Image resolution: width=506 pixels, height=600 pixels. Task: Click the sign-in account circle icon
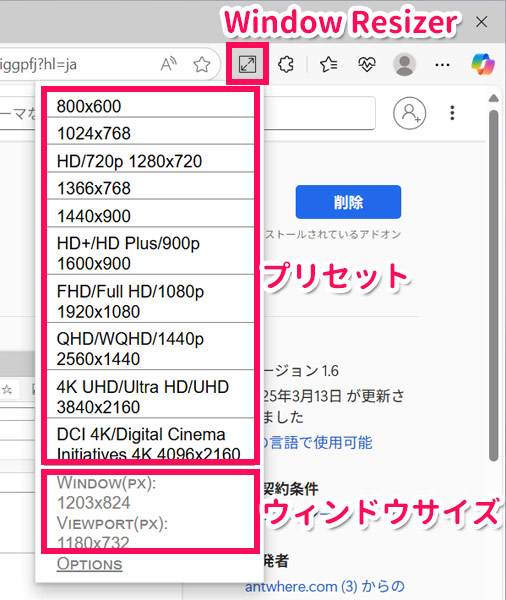tap(410, 113)
